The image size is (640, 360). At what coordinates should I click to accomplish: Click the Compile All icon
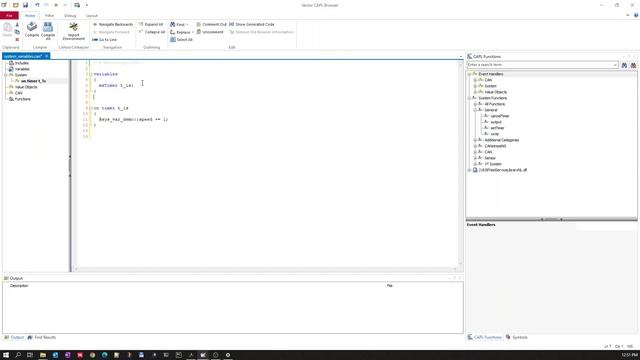tap(48, 27)
